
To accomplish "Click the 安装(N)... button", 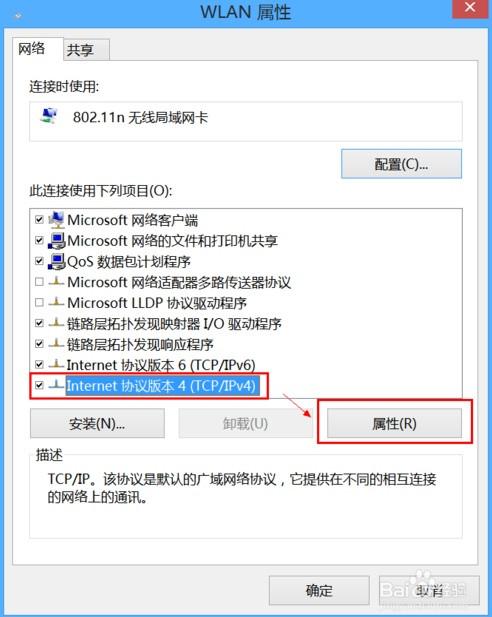I will [97, 423].
